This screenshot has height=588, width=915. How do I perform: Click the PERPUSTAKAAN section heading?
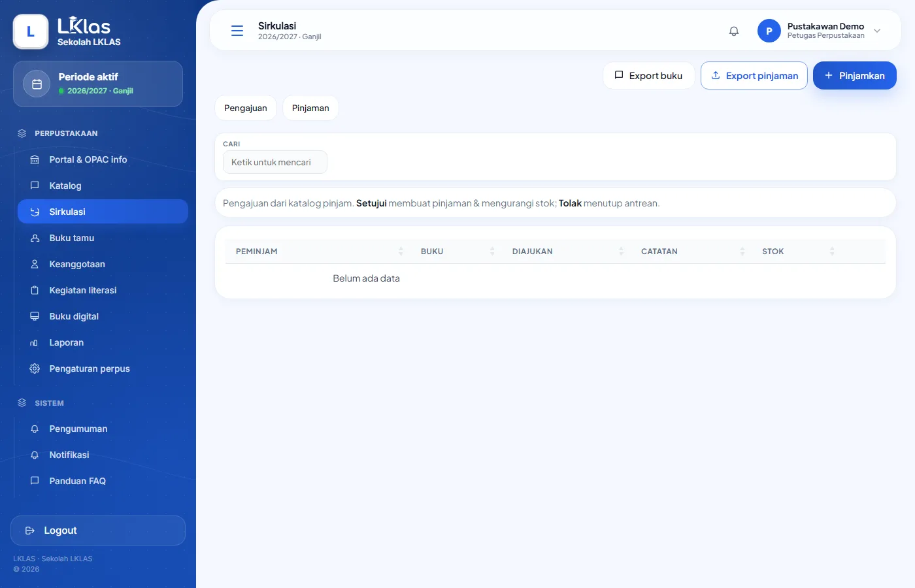coord(66,133)
